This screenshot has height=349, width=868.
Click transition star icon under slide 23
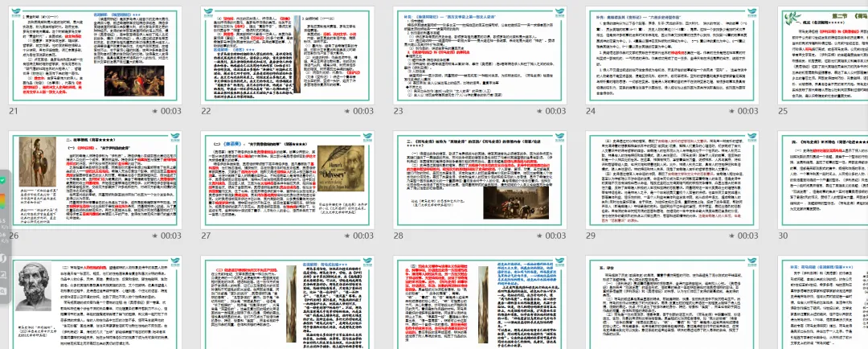click(540, 111)
